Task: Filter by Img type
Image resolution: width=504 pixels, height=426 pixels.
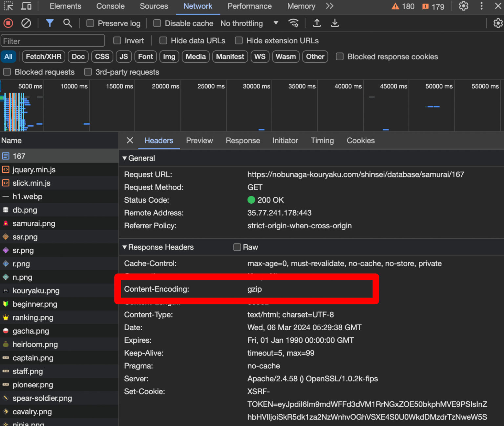Action: (x=169, y=56)
